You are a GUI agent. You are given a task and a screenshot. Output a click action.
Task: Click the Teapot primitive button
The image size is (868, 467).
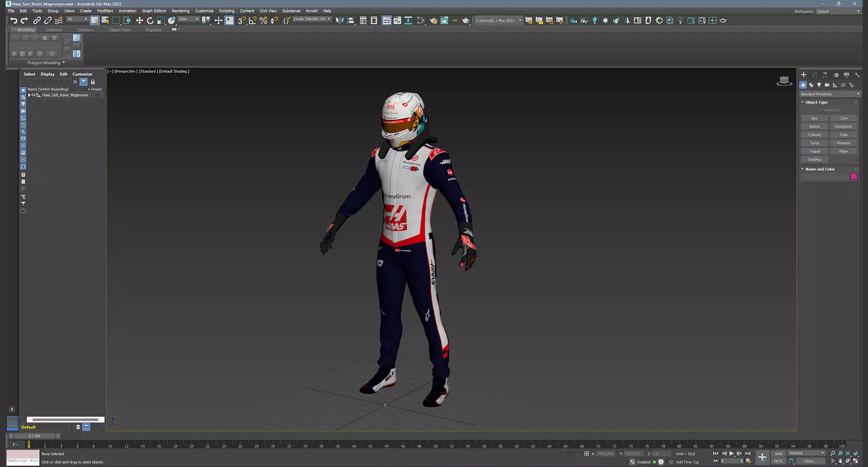pyautogui.click(x=814, y=151)
